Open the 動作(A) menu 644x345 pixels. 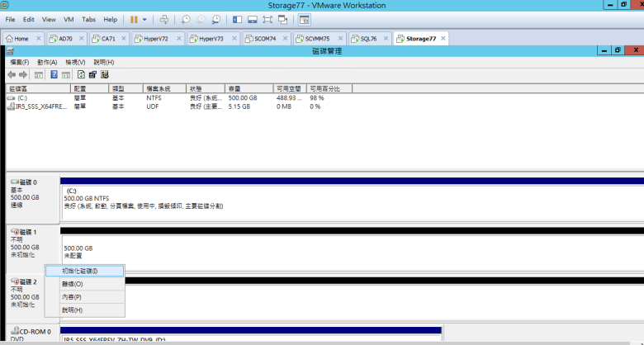click(47, 62)
